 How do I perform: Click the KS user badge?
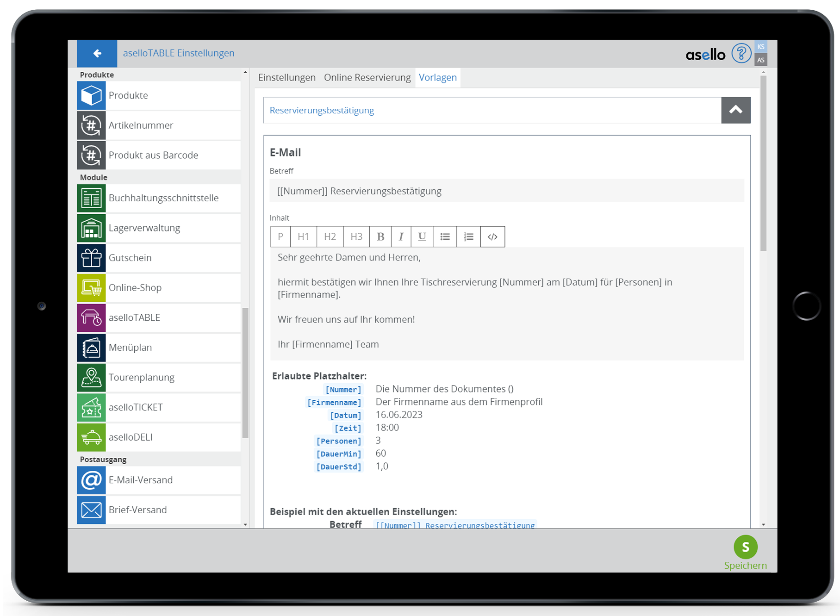pos(761,47)
